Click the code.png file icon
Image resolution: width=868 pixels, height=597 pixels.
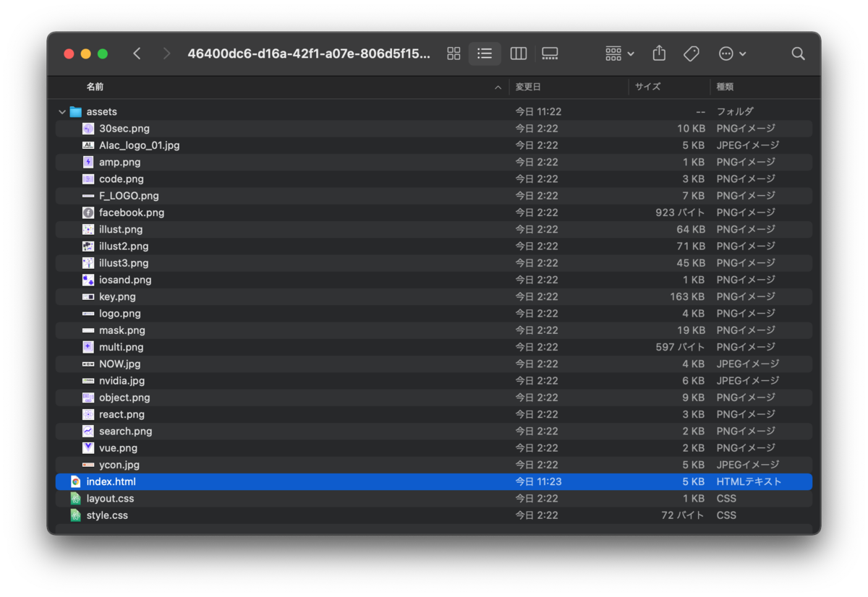tap(88, 179)
